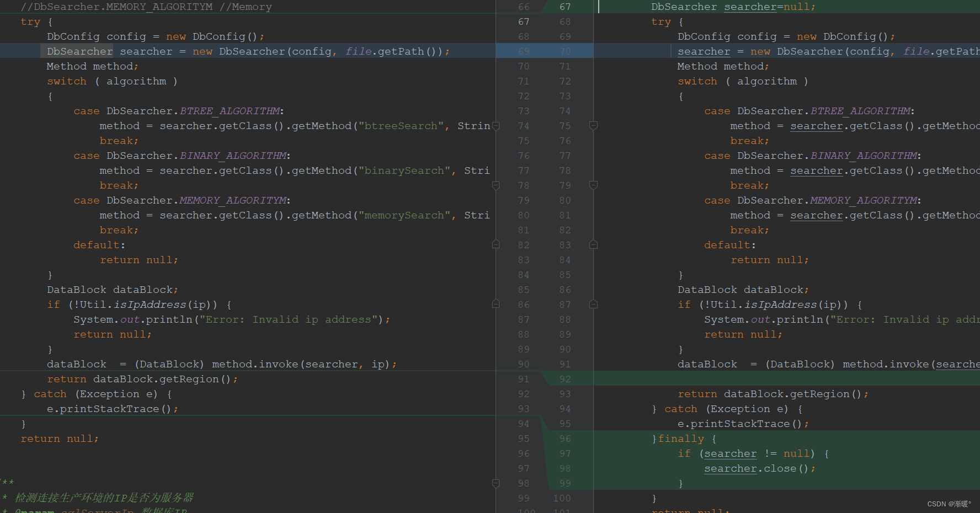Viewport: 980px width, 513px height.
Task: Click underlined searcher link on DbSearcher assignment line
Action: coord(704,51)
